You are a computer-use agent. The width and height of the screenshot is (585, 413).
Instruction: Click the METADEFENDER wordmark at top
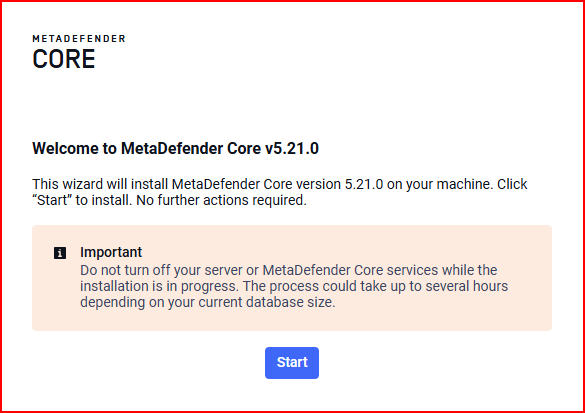point(79,39)
